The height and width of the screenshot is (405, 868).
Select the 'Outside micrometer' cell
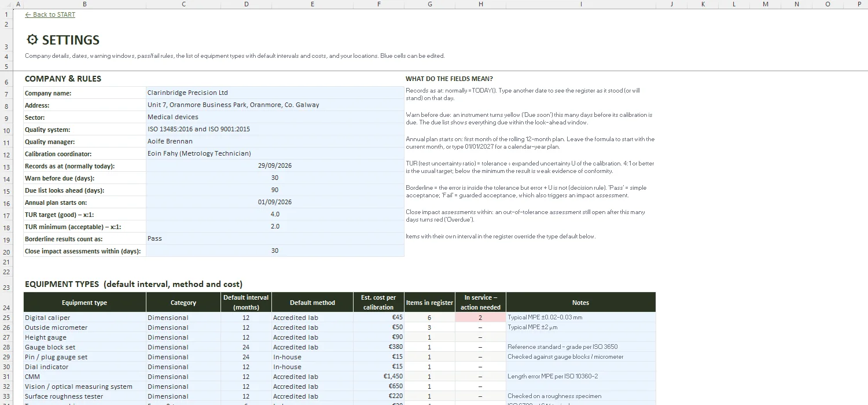[x=84, y=327]
